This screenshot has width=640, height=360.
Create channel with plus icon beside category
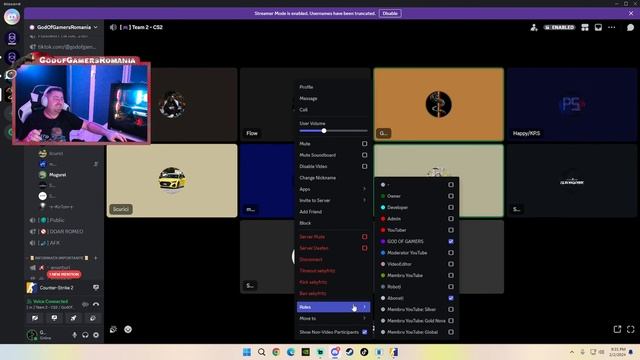tap(96, 258)
